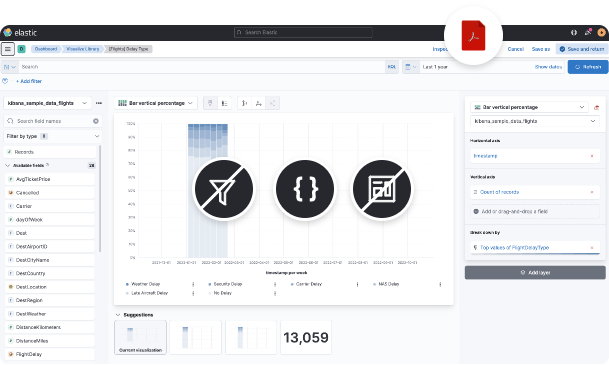Click the Refresh button
Image resolution: width=609 pixels, height=365 pixels.
pos(588,67)
